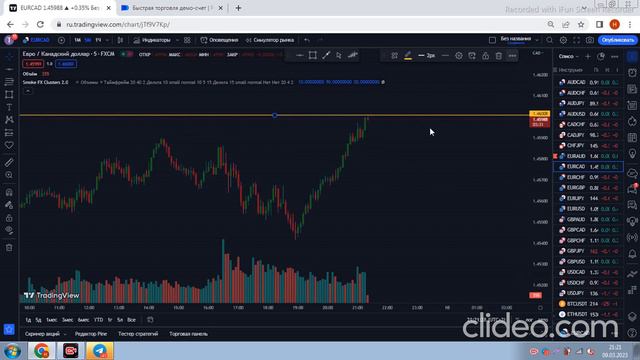The height and width of the screenshot is (360, 640).
Task: Open templates icon in drawing floating toolbar
Action: [394, 56]
